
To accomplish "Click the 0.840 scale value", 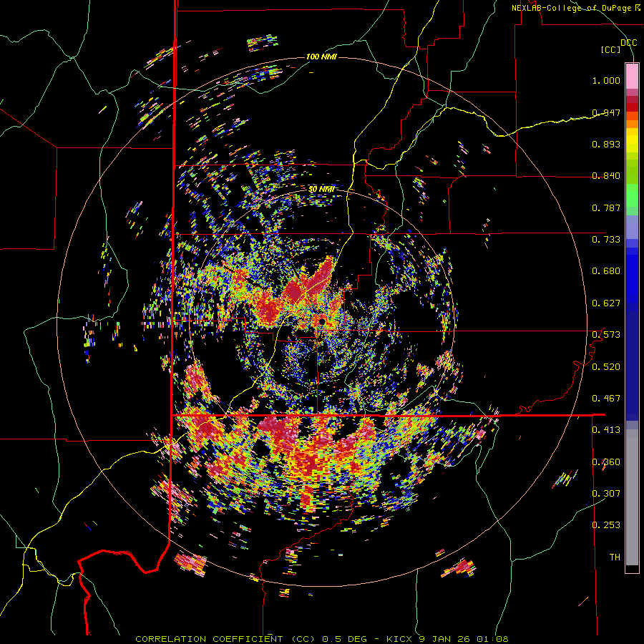I will coord(606,176).
